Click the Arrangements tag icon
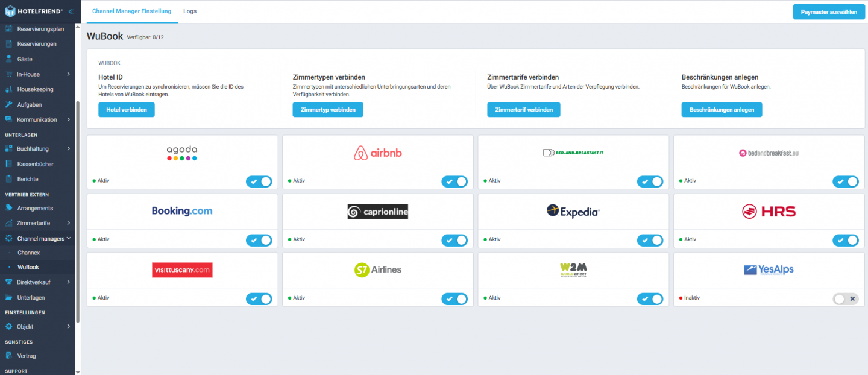The height and width of the screenshot is (375, 868). click(9, 208)
